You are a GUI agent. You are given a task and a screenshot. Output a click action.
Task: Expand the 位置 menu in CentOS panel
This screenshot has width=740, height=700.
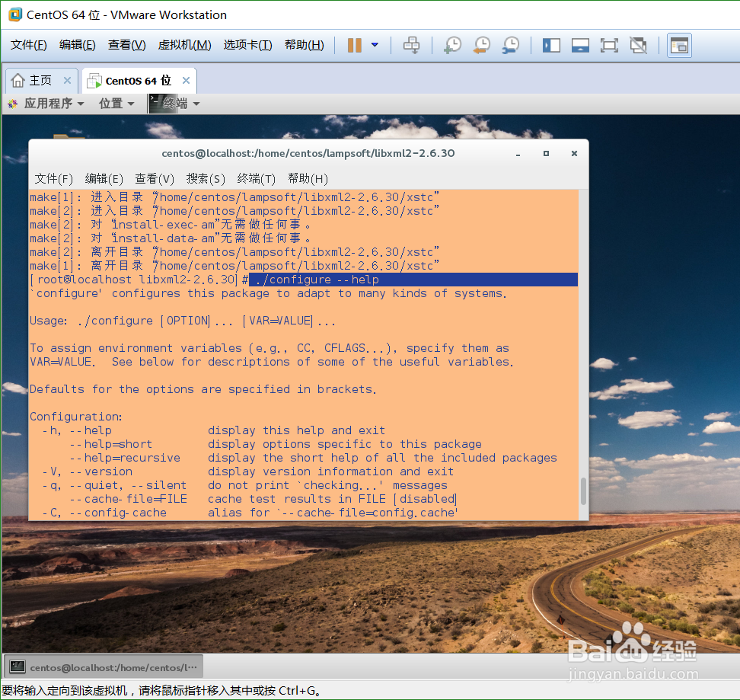(116, 104)
